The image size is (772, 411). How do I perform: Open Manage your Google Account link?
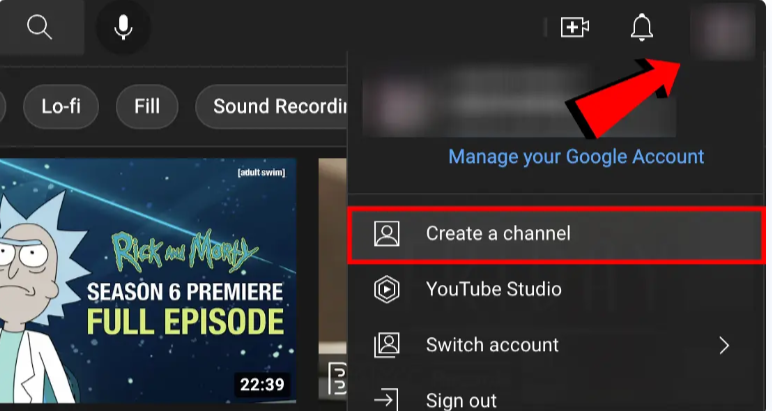tap(576, 157)
